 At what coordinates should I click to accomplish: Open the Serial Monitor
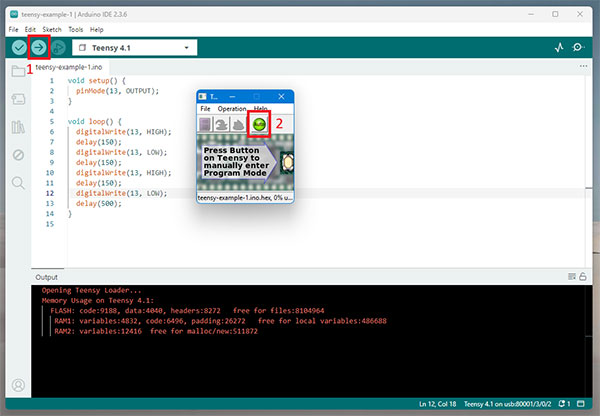pyautogui.click(x=578, y=47)
